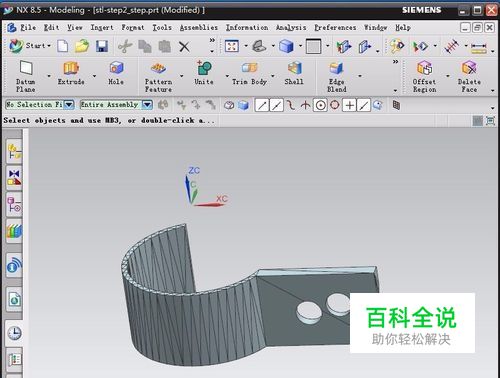The width and height of the screenshot is (500, 378).
Task: Open the Start menu dropdown
Action: click(x=30, y=45)
